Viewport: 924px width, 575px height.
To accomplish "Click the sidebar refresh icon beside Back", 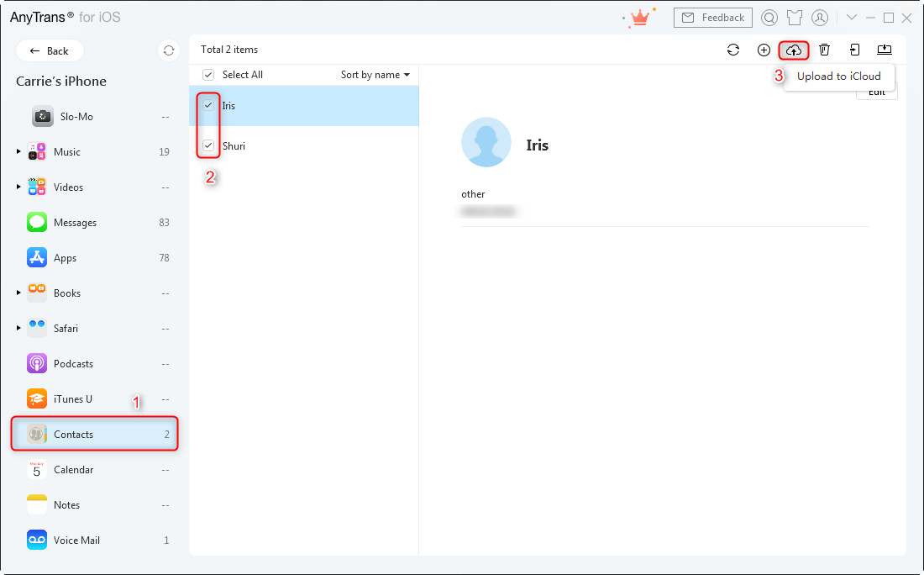I will (169, 50).
